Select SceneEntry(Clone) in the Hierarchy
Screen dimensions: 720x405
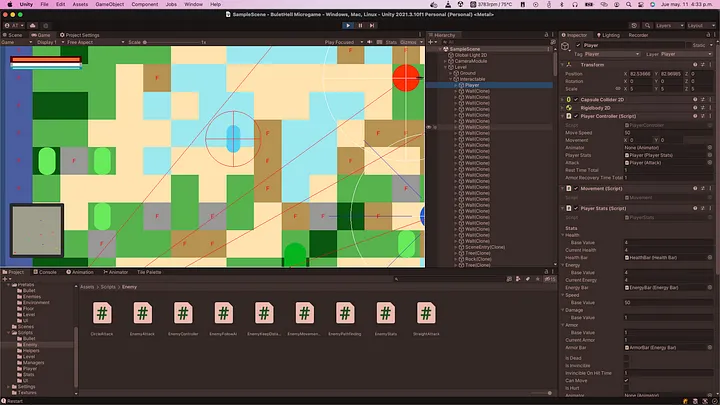485,247
